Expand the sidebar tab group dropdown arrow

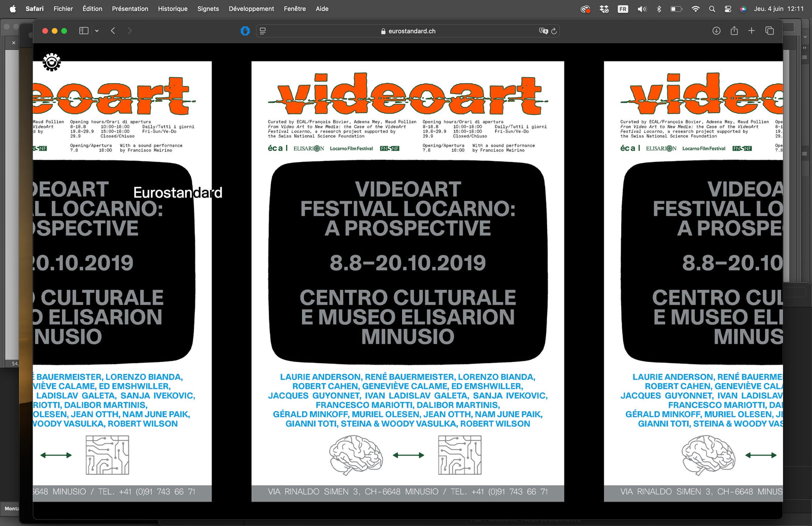[x=96, y=31]
